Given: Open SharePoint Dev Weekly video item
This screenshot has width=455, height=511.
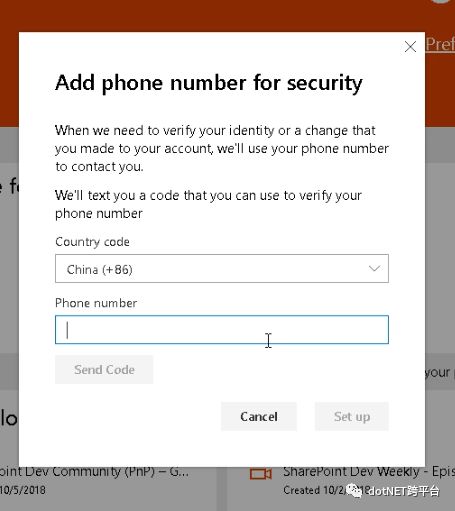Looking at the screenshot, I should coord(368,472).
